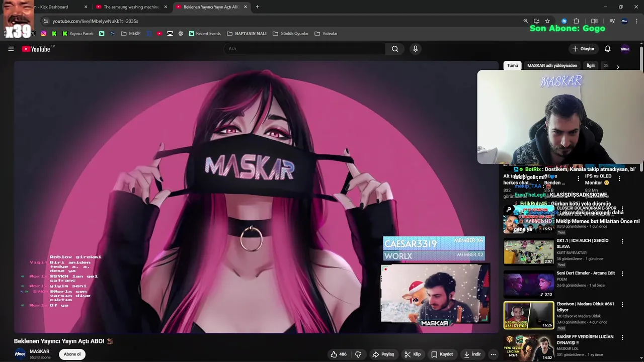Select the Tümü filter chip

(512, 66)
